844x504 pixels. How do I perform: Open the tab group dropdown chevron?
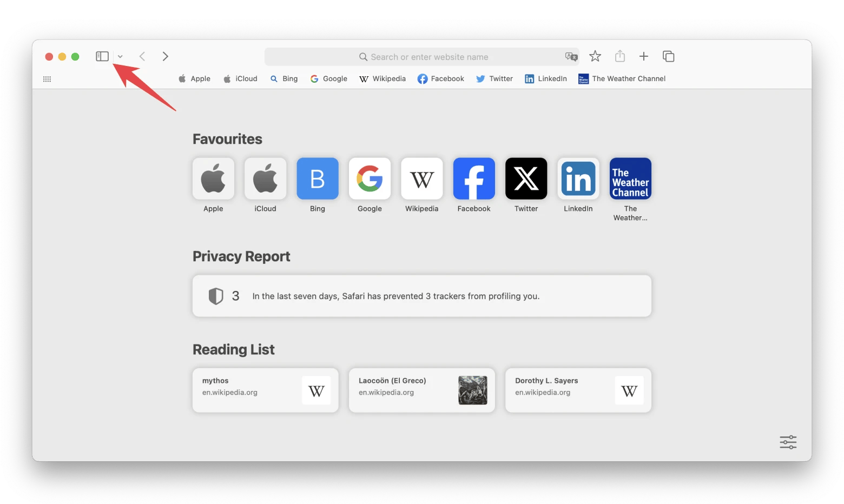pyautogui.click(x=120, y=57)
